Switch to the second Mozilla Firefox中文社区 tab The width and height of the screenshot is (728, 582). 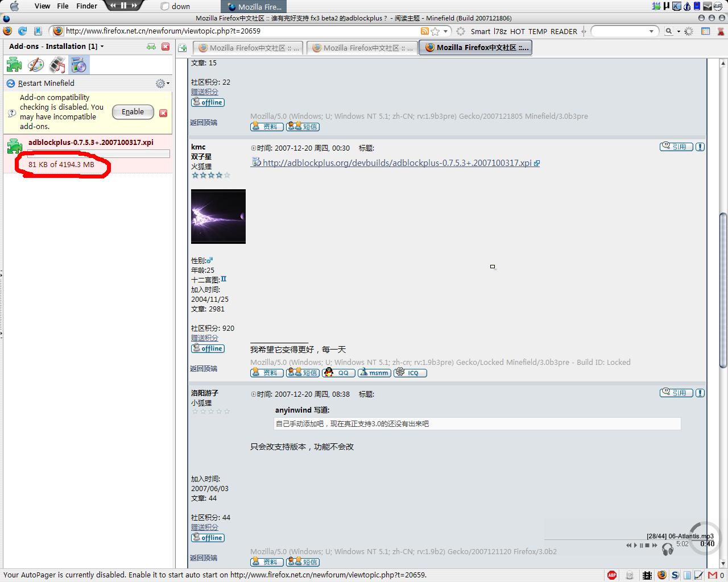[x=362, y=48]
